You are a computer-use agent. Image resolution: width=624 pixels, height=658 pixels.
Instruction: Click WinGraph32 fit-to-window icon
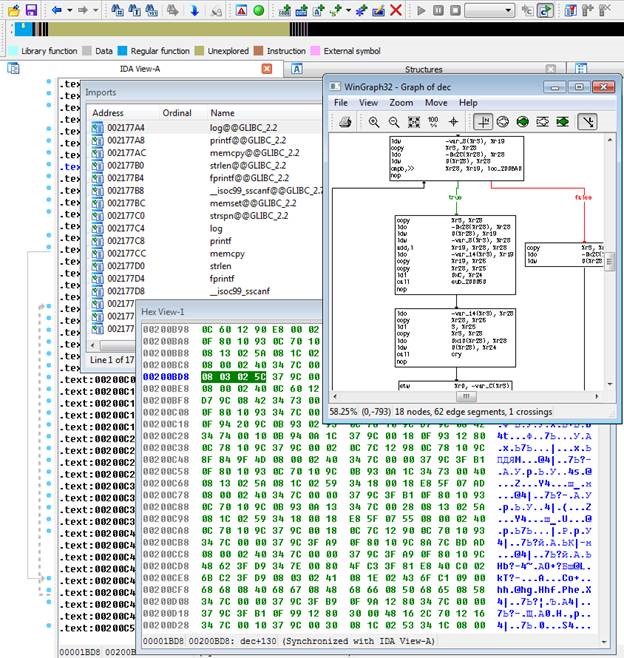(414, 122)
